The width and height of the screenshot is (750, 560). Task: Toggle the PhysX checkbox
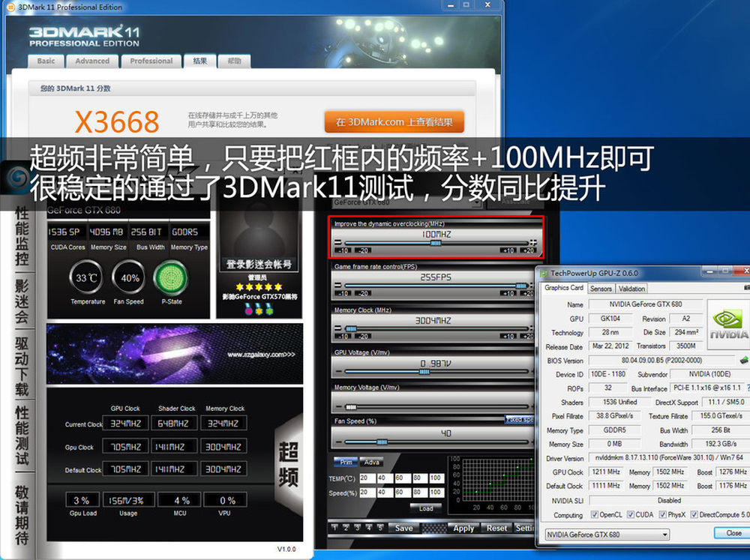tap(662, 514)
